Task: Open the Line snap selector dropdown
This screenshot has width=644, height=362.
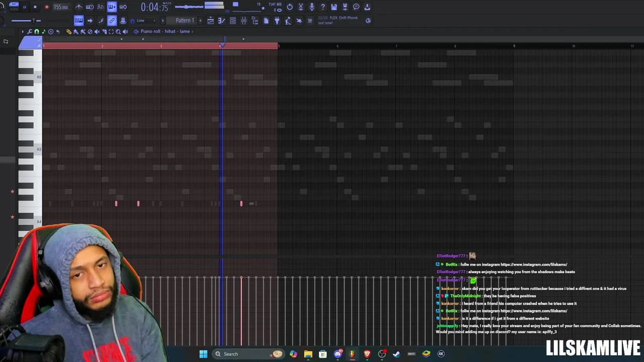Action: (x=146, y=21)
